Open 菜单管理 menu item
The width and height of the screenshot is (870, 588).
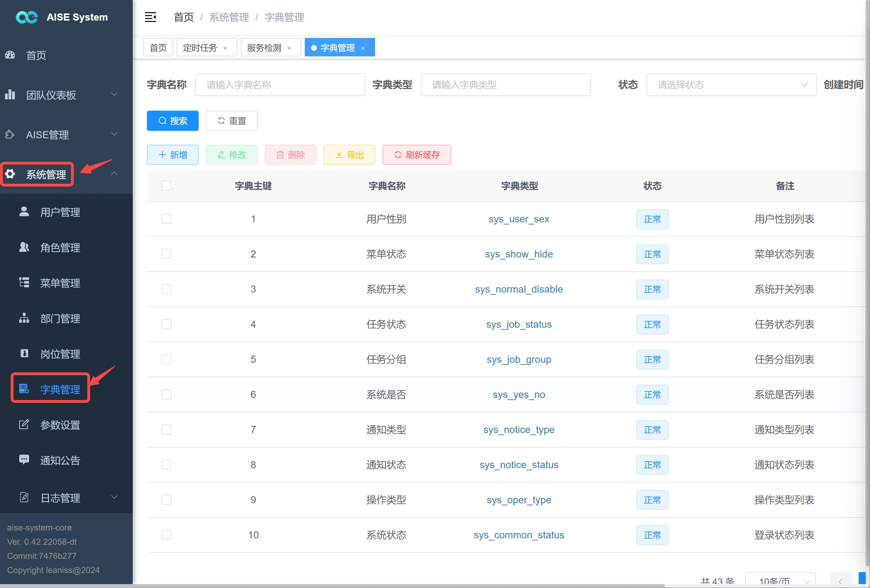pyautogui.click(x=66, y=283)
